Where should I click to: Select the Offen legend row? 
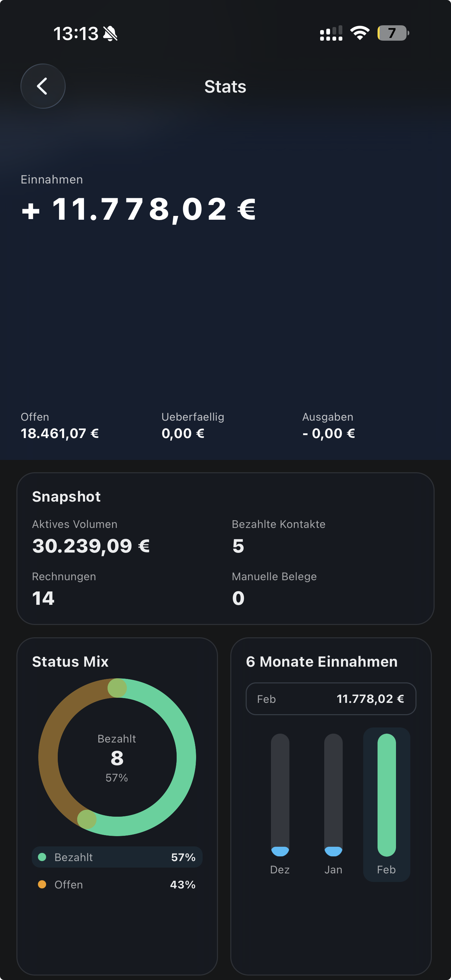[x=117, y=885]
